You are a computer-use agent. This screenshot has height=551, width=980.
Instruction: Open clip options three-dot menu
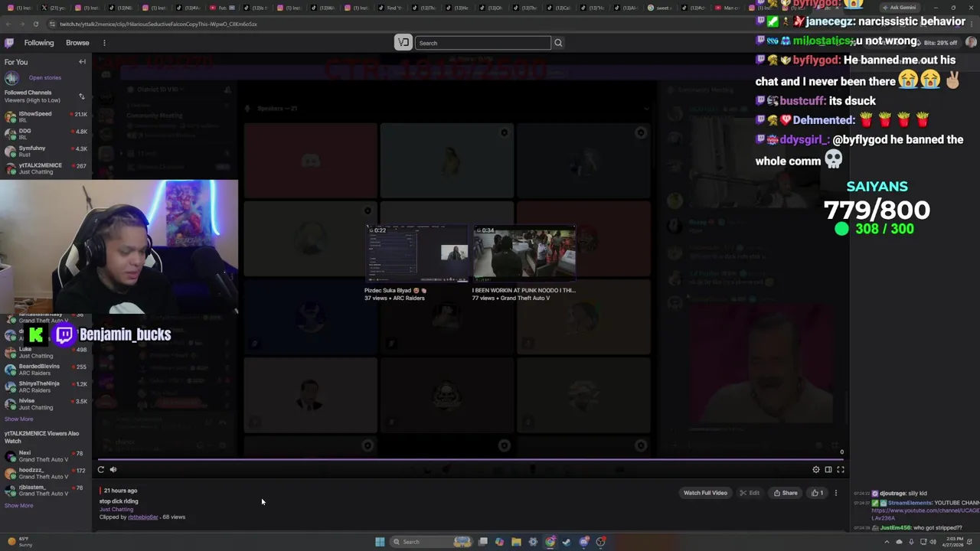tap(836, 493)
